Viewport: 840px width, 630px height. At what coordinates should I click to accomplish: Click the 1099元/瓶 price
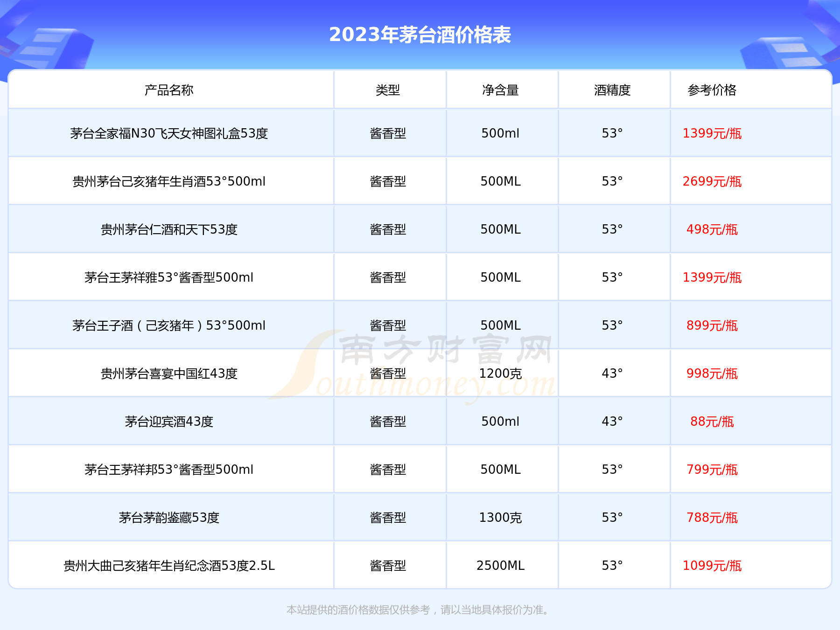coord(712,566)
